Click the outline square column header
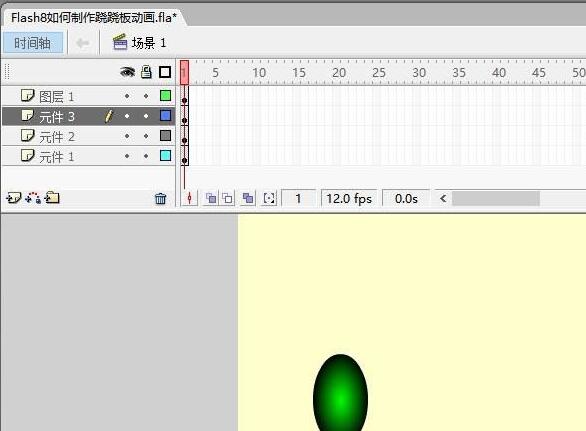 pos(165,72)
